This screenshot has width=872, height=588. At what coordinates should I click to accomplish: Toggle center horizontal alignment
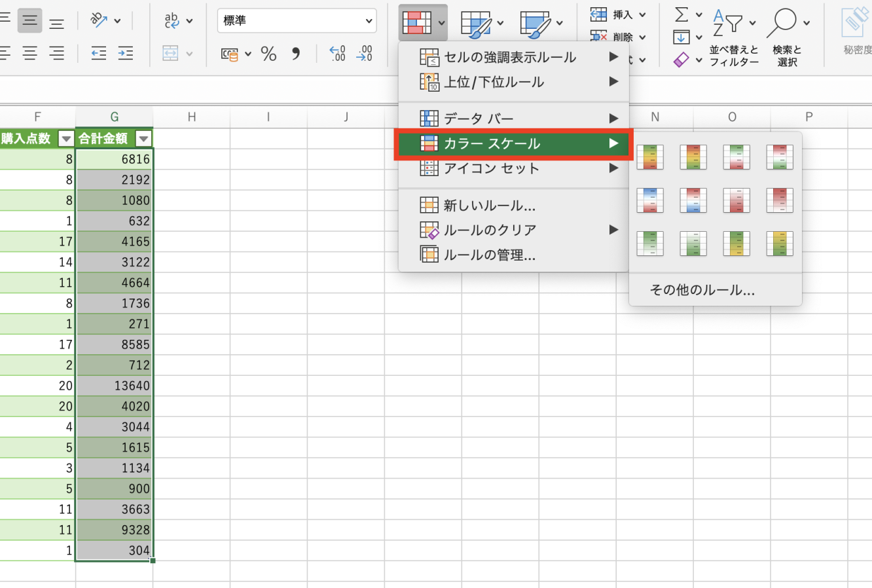[30, 54]
